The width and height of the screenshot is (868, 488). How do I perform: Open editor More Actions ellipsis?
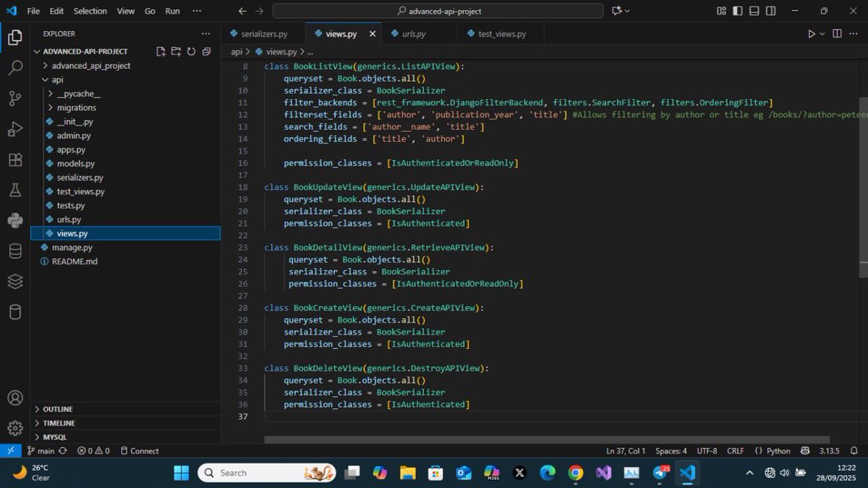coord(854,34)
